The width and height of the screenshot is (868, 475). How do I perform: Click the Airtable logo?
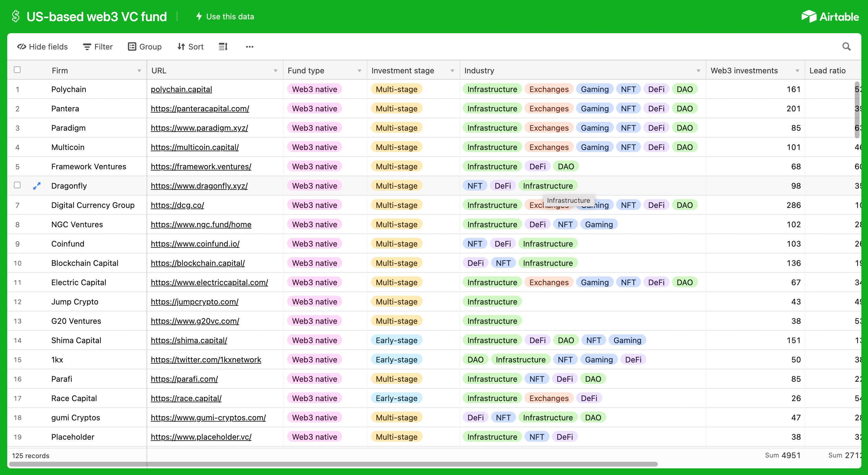(x=830, y=16)
